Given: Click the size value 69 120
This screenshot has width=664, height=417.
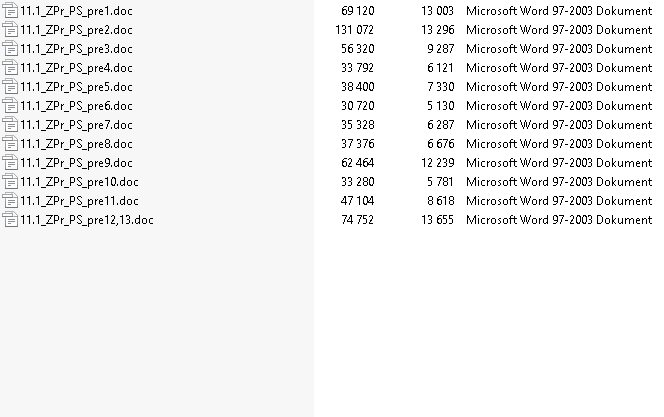Looking at the screenshot, I should (x=357, y=11).
